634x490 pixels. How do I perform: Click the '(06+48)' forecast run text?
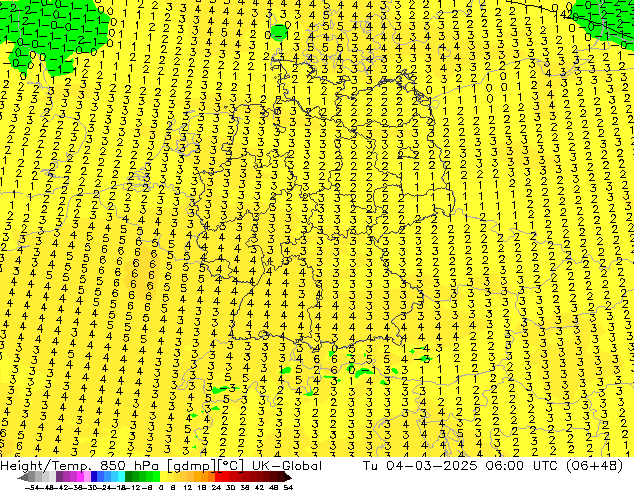pos(594,466)
